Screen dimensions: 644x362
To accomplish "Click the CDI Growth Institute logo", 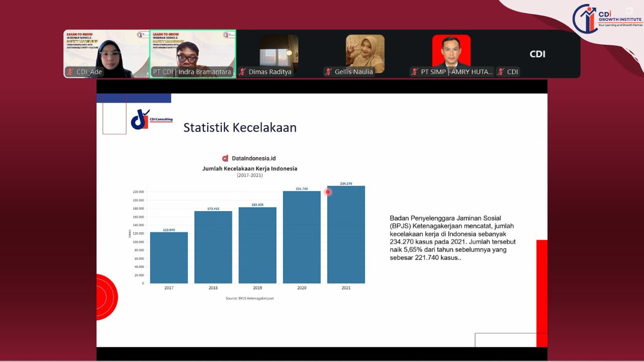I will (x=607, y=18).
